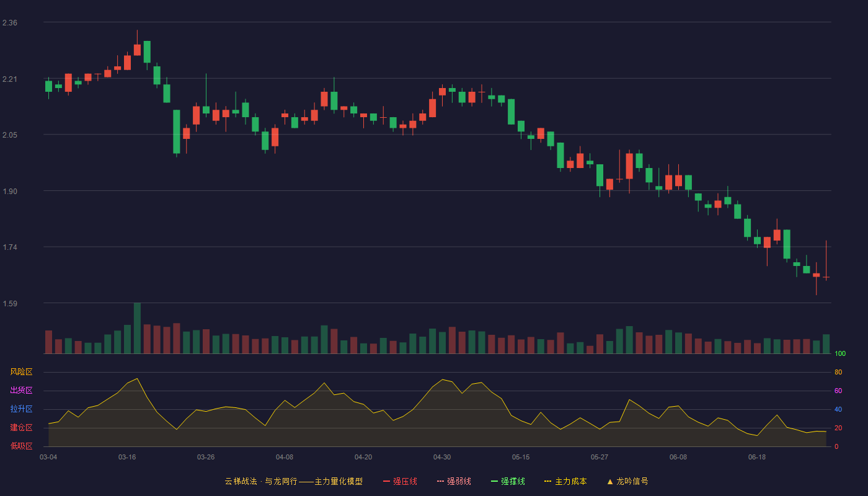
Task: Click the 风险区 zone label
Action: pyautogui.click(x=22, y=372)
